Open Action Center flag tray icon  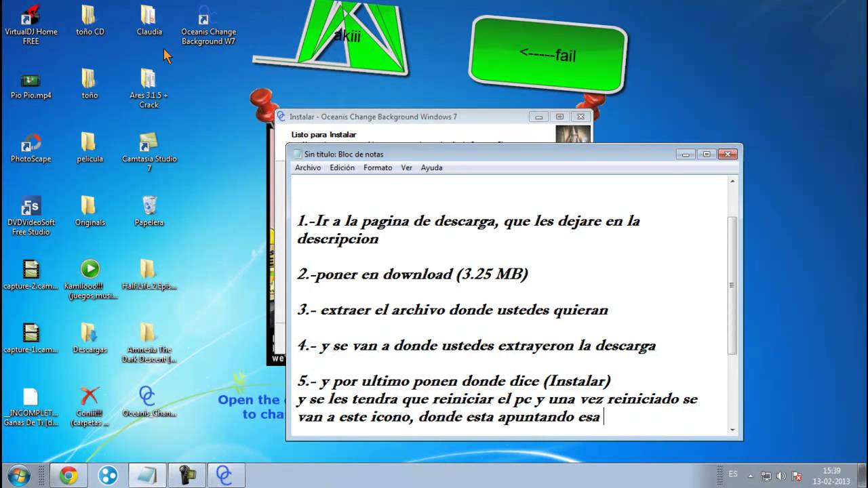(797, 476)
